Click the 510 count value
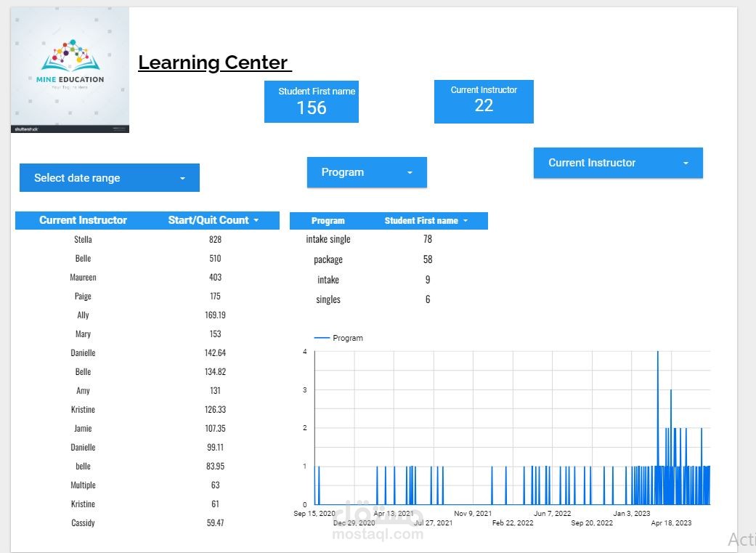The image size is (756, 553). tap(215, 258)
